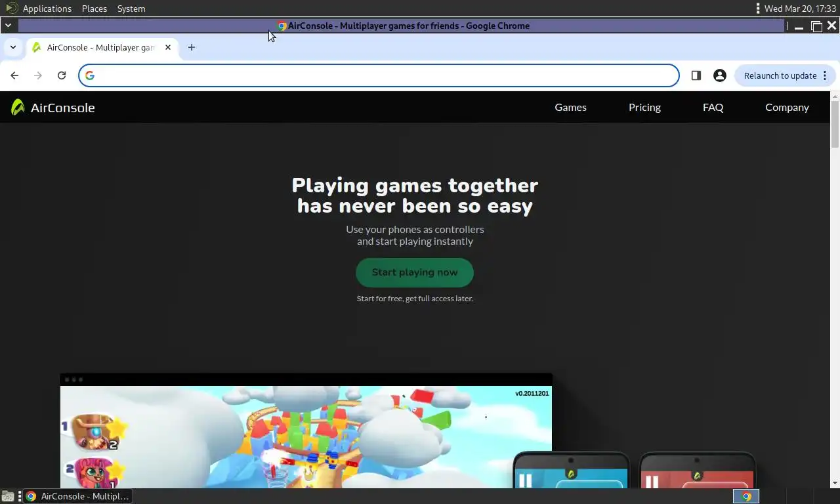This screenshot has width=840, height=504.
Task: Switch to the AirConsole browser tab
Action: 102,47
